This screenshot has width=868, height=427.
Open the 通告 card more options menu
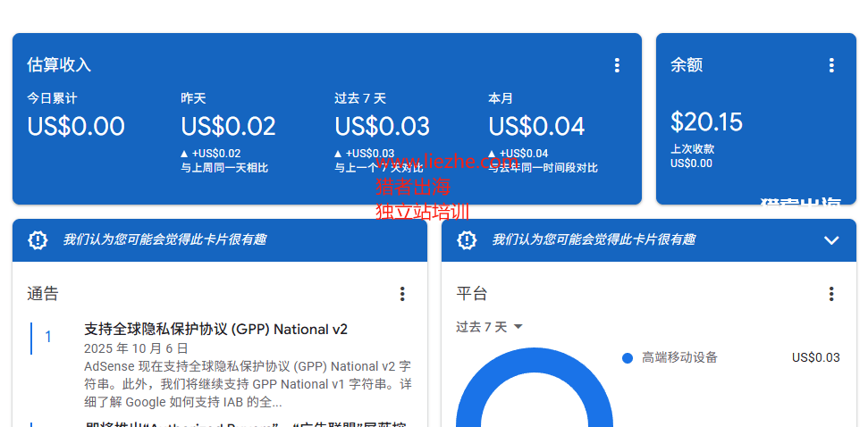[402, 294]
